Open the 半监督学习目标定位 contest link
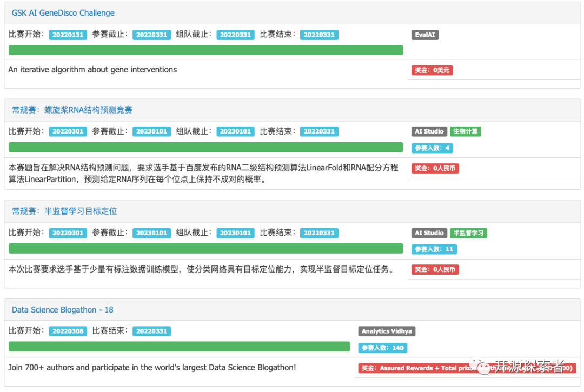584x392 pixels. [64, 211]
